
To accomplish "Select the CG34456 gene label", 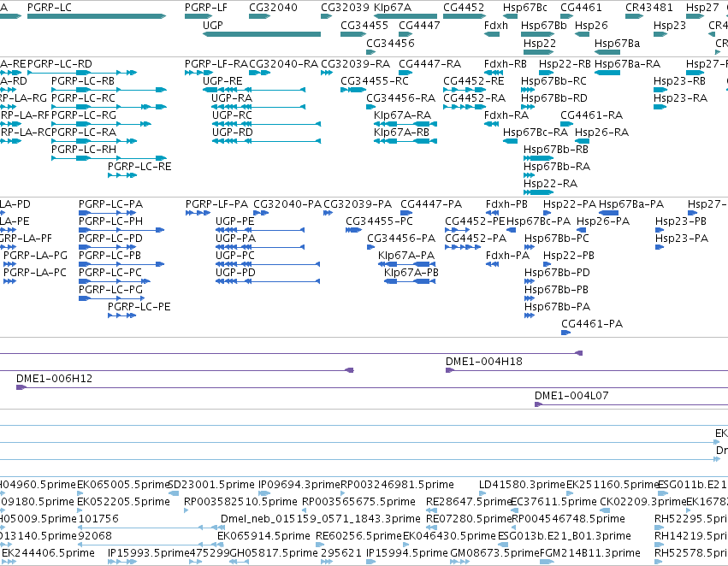I will [x=390, y=43].
